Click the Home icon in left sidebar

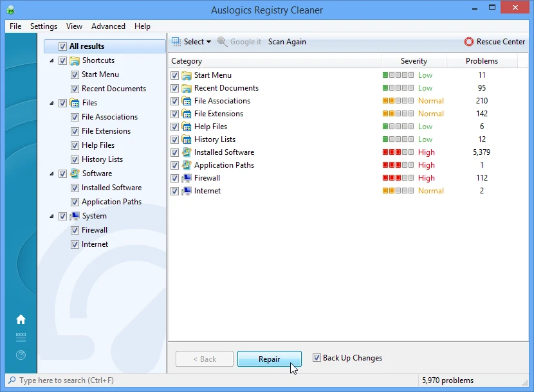[21, 319]
